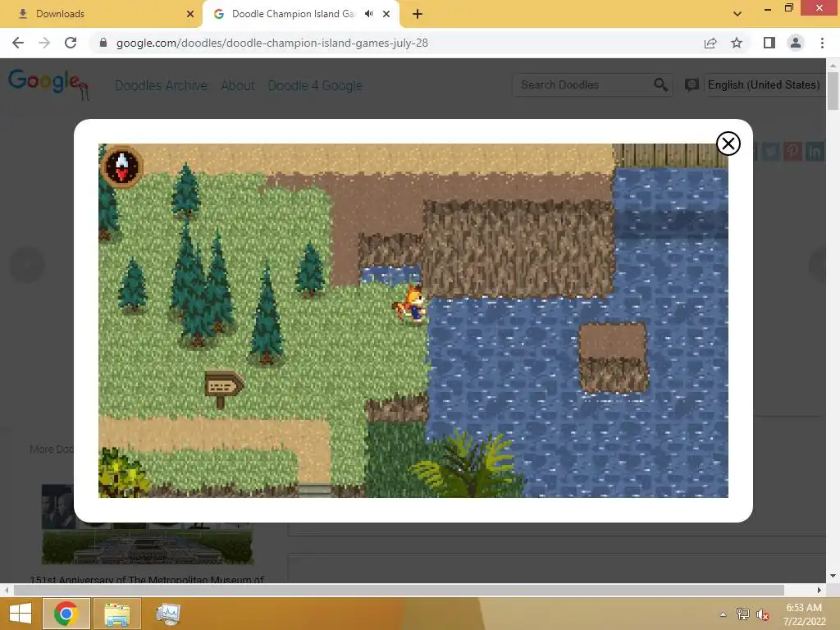Expand the tab search dropdown
The width and height of the screenshot is (840, 630).
(x=737, y=14)
